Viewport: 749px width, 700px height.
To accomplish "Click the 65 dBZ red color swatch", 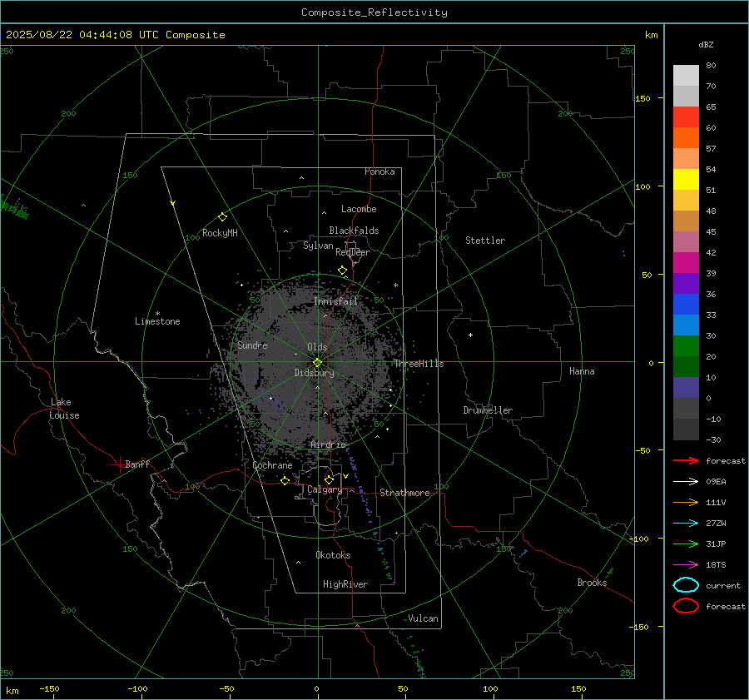I will coord(686,117).
